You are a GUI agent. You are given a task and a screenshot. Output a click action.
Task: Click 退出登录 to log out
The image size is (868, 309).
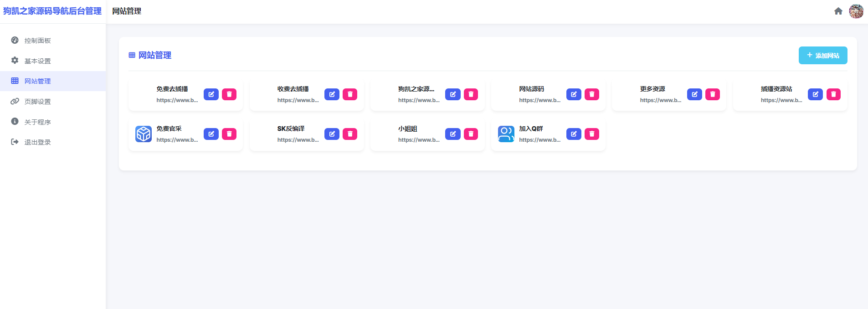[x=37, y=142]
